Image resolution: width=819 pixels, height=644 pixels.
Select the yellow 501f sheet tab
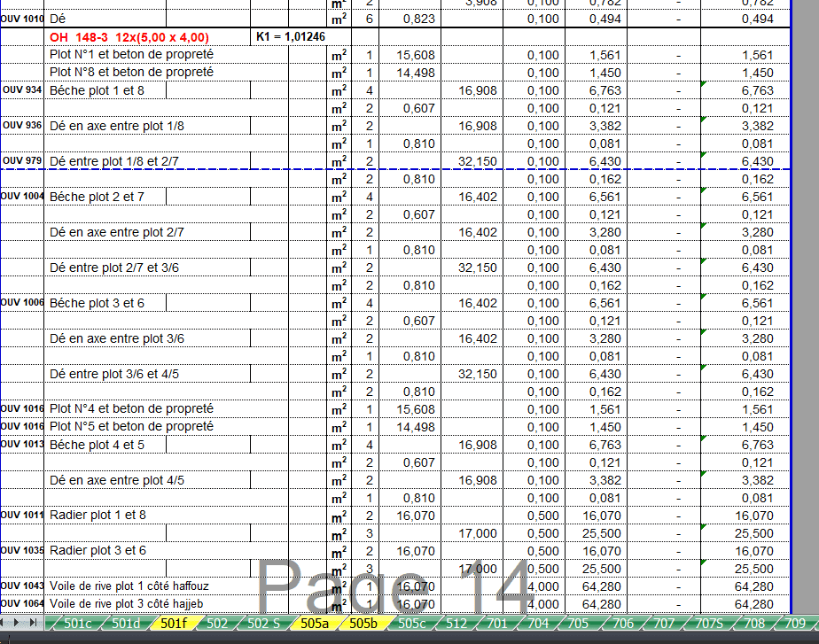click(x=174, y=624)
